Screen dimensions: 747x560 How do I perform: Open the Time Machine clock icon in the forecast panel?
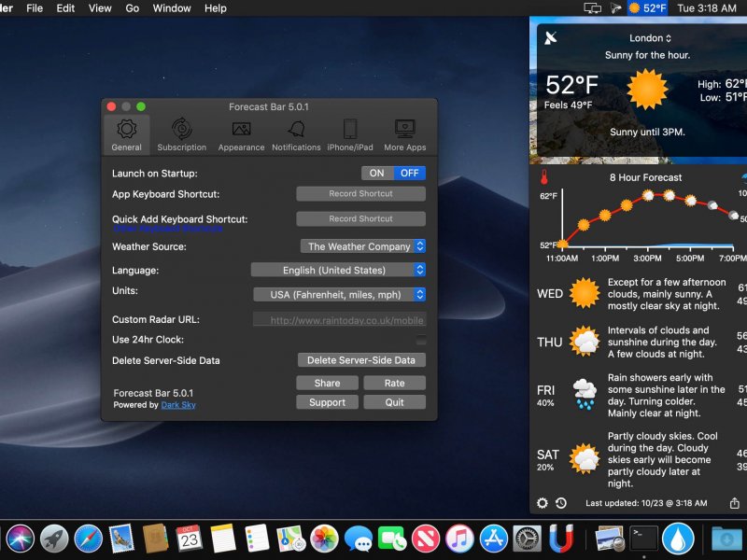click(561, 503)
